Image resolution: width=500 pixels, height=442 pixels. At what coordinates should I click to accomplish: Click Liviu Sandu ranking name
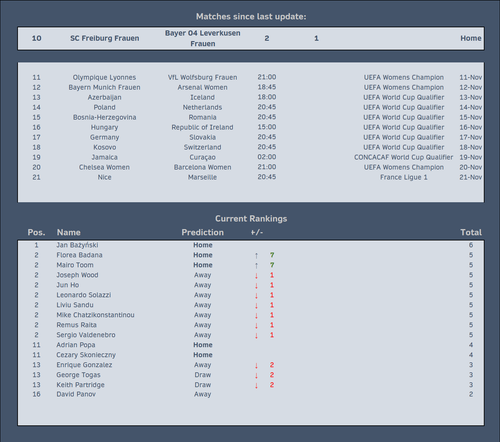75,305
